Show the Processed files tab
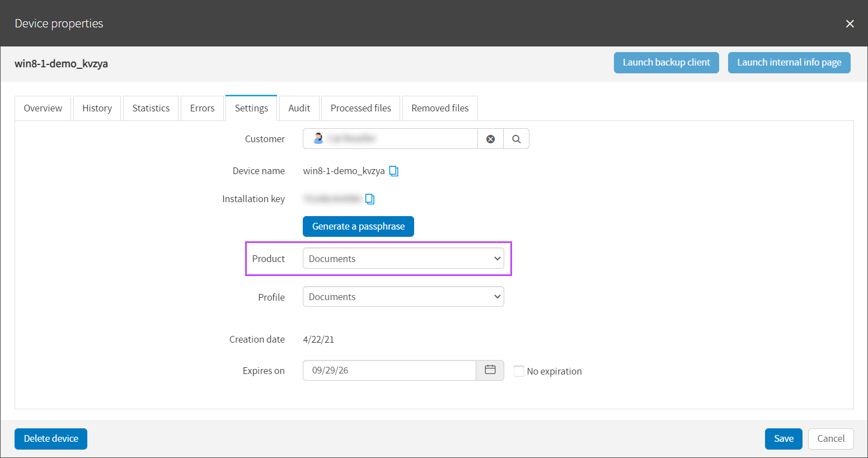868x458 pixels. [x=360, y=108]
